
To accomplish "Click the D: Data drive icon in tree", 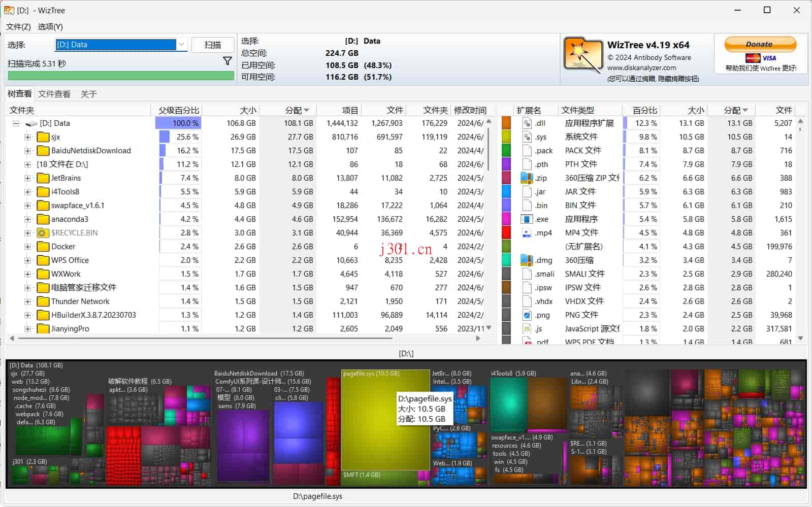I will pyautogui.click(x=31, y=123).
